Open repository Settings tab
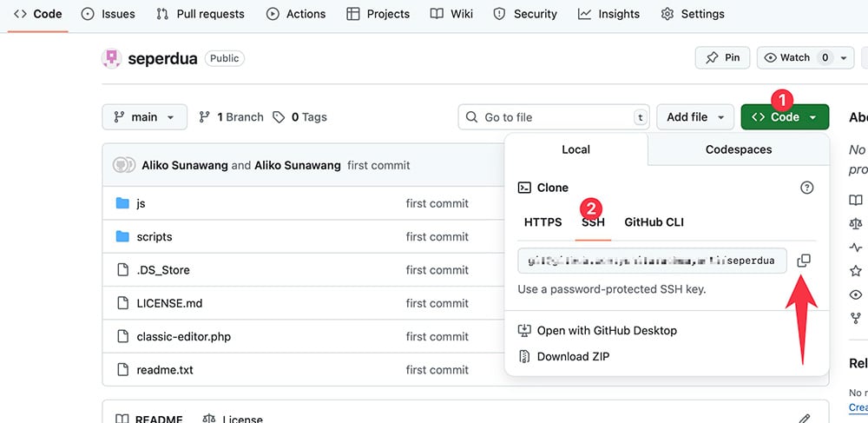Image resolution: width=868 pixels, height=423 pixels. point(693,14)
